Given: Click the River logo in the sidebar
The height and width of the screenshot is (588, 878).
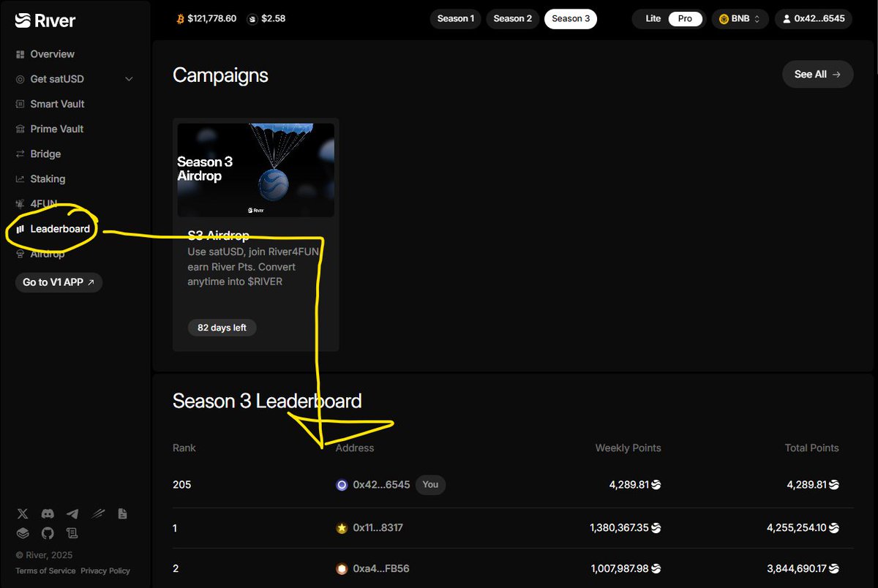Looking at the screenshot, I should click(x=45, y=20).
